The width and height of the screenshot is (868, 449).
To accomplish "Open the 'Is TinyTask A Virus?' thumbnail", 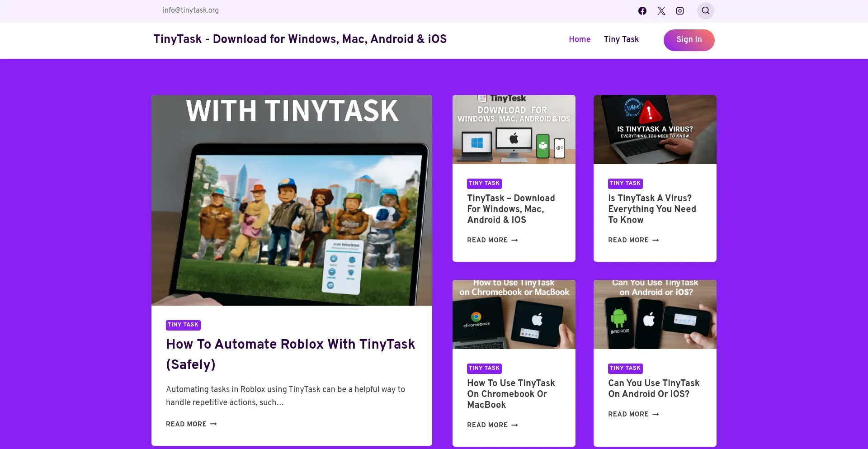I will (655, 129).
